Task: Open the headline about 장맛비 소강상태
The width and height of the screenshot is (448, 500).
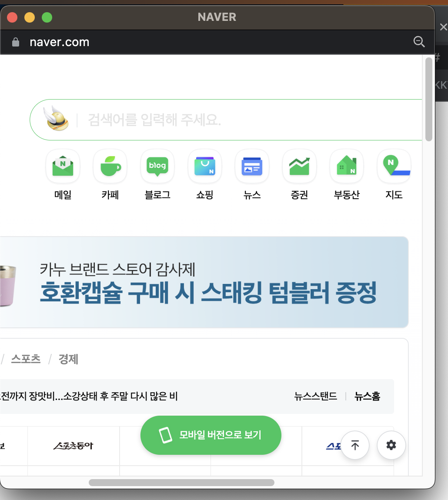Action: tap(89, 397)
